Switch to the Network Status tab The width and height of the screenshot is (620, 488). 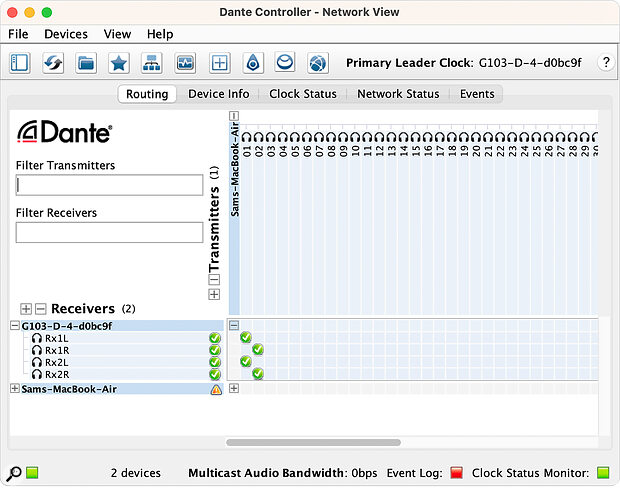click(398, 94)
